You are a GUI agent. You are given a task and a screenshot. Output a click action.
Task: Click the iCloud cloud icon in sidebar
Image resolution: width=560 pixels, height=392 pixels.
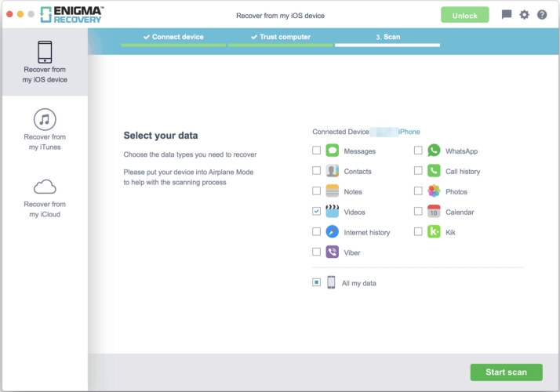(45, 187)
